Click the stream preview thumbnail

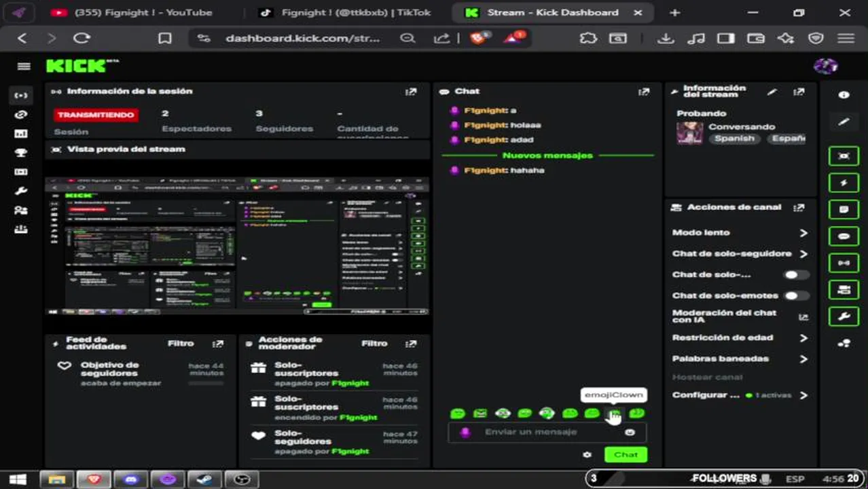click(236, 247)
